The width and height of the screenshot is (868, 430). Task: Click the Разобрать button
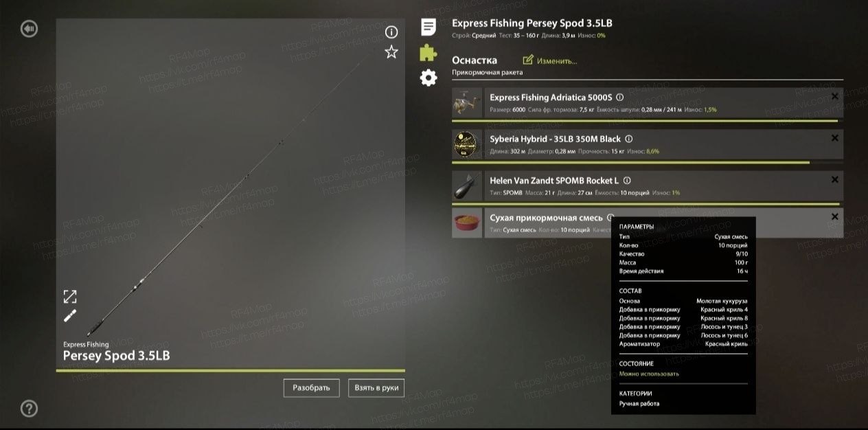pos(312,388)
